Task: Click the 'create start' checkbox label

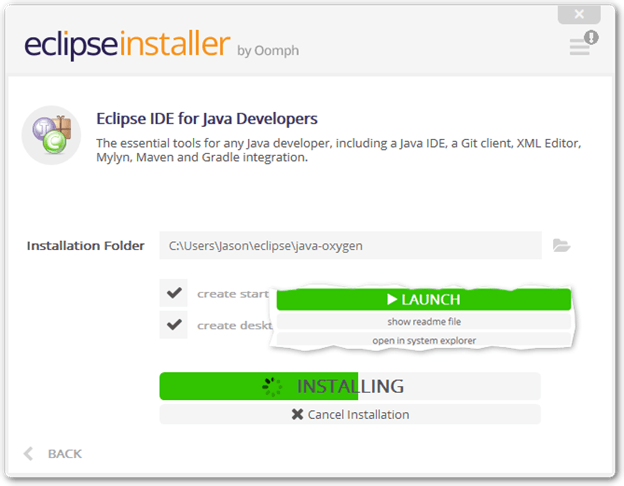Action: [233, 294]
